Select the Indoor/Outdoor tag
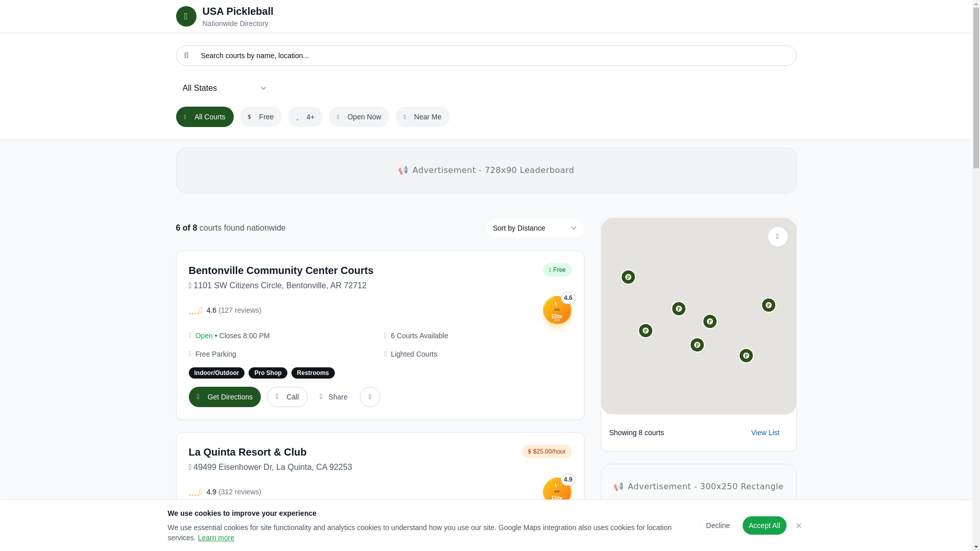Viewport: 980px width, 551px height. [216, 373]
